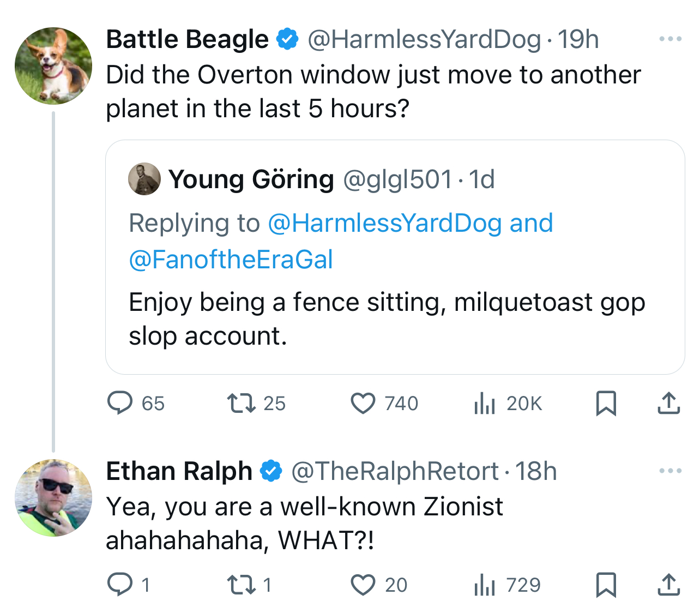
Task: Open @FanoftheEraGal mention link
Action: (x=231, y=260)
